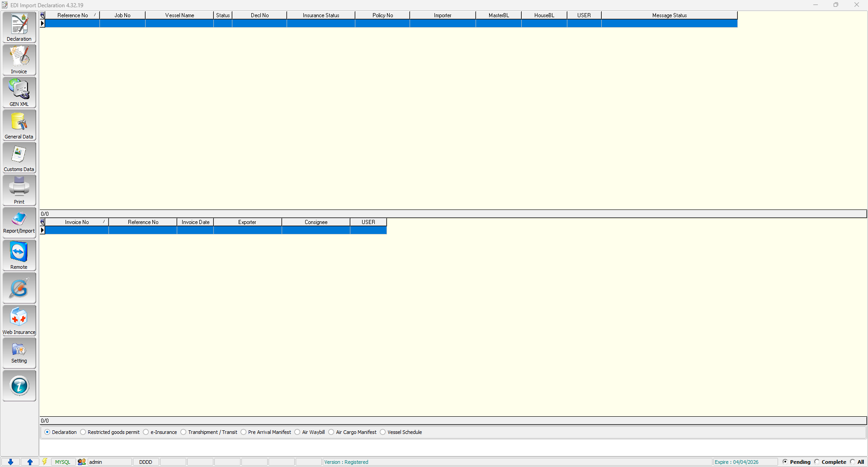The image size is (868, 467).
Task: Select the first row indicator in invoice grid
Action: (42, 230)
